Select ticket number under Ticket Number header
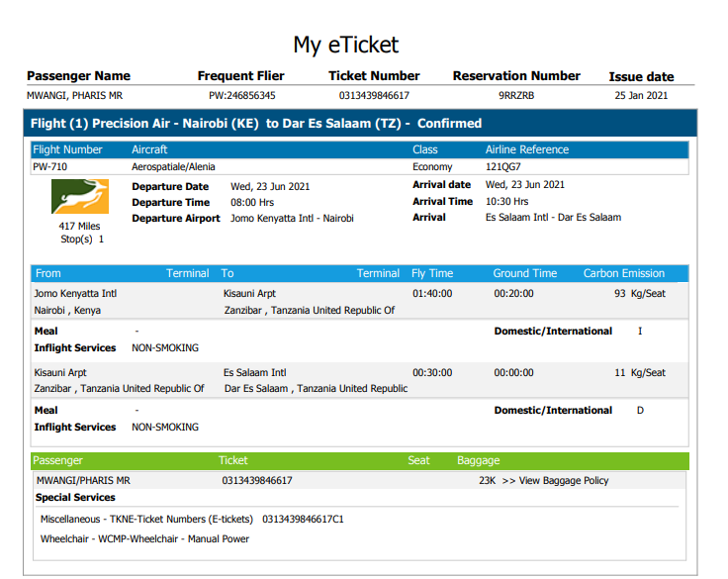 click(374, 96)
